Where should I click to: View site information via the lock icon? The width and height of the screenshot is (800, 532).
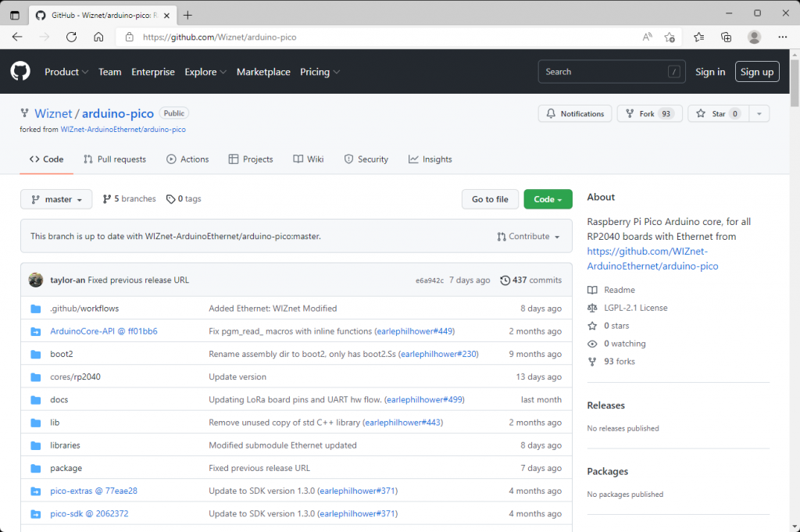[x=130, y=37]
